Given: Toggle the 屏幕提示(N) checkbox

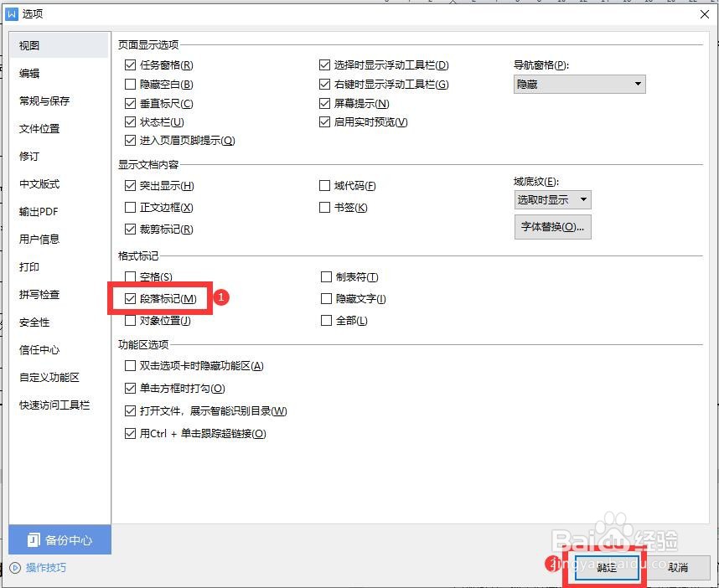Looking at the screenshot, I should (324, 104).
